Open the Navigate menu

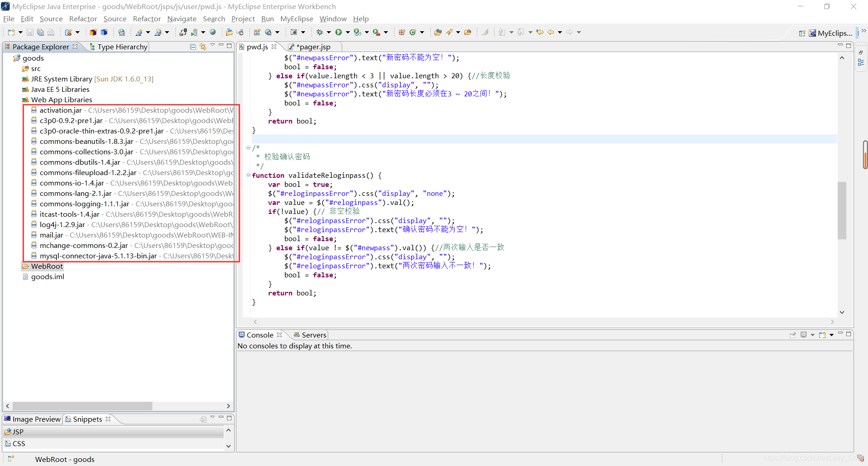click(182, 19)
